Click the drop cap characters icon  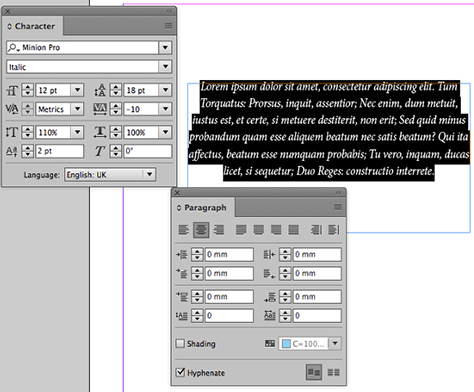point(270,316)
